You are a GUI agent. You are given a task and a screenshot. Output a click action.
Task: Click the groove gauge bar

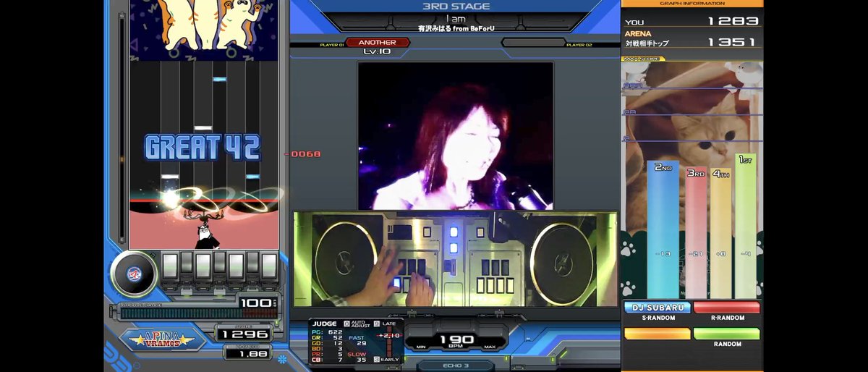click(x=199, y=313)
